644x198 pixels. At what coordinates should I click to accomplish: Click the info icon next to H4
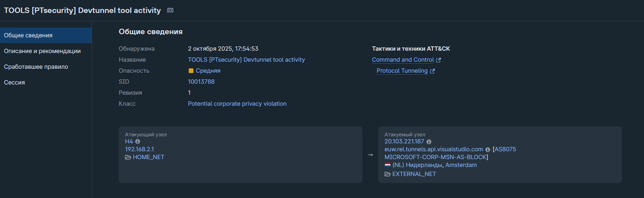[138, 141]
